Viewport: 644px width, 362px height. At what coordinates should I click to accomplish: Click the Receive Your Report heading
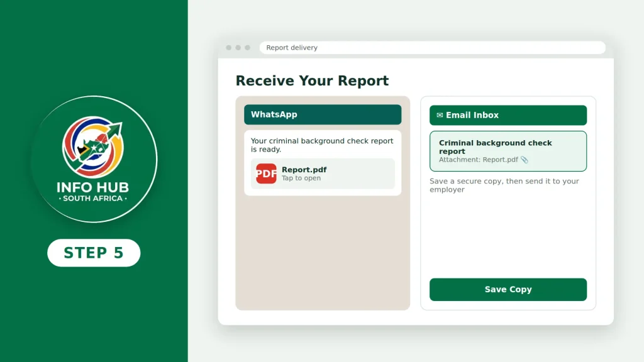click(x=312, y=81)
